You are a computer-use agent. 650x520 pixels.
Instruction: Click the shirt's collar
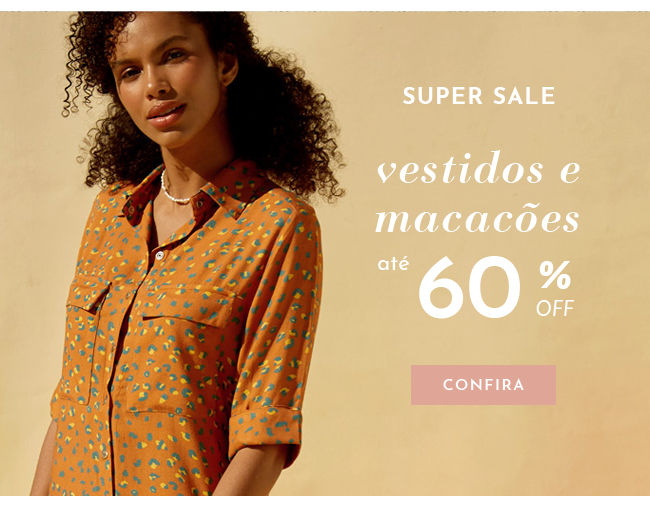[x=195, y=191]
